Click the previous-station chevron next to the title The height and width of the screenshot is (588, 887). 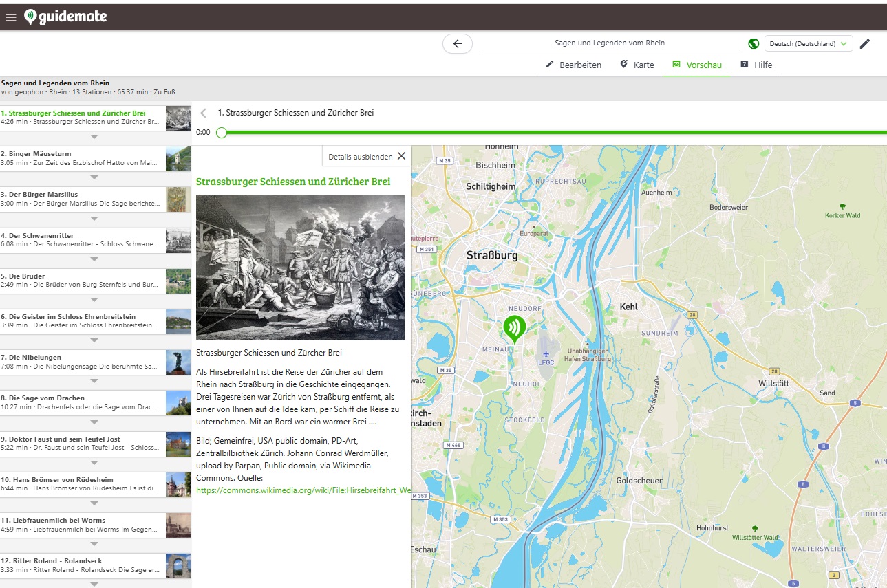pos(204,113)
